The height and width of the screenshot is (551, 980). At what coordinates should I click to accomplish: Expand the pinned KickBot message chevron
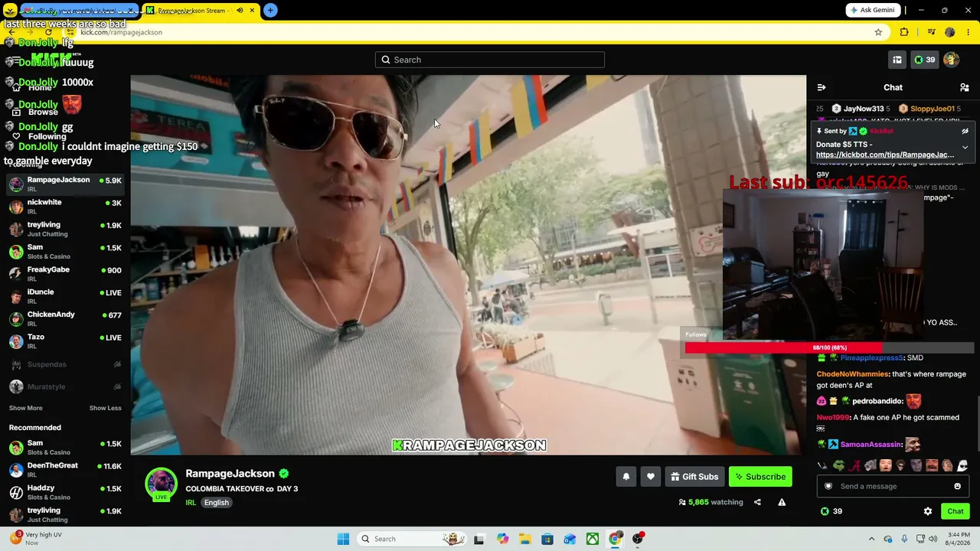click(965, 147)
